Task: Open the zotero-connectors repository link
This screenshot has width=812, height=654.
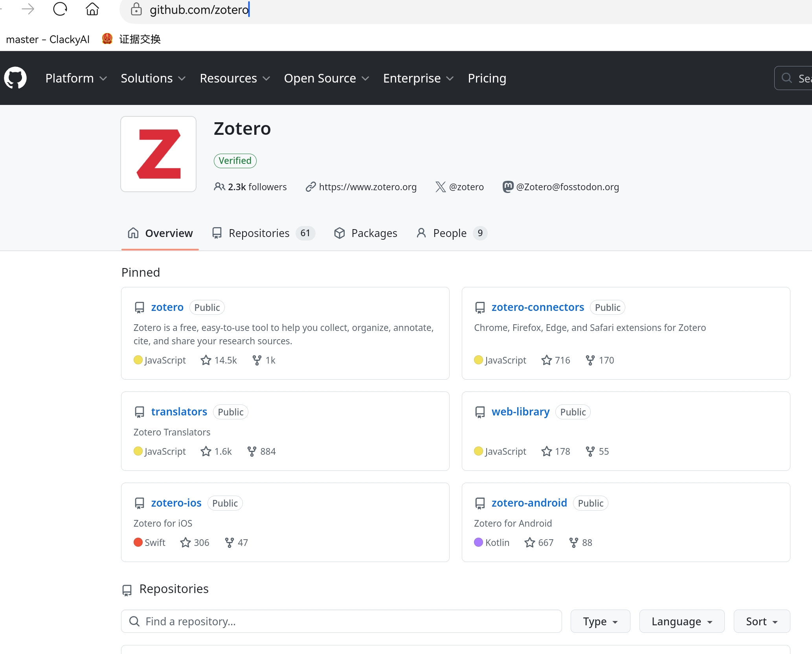Action: (x=538, y=307)
